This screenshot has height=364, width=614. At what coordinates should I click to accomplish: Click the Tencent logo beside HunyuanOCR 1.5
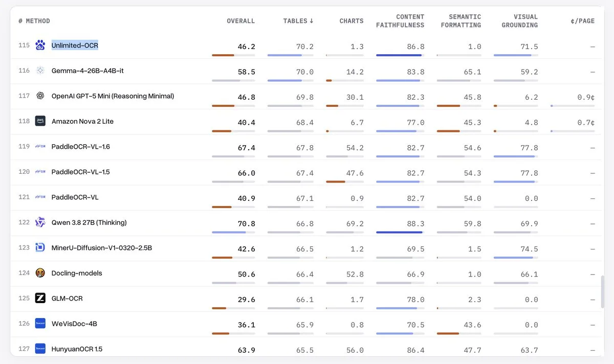pyautogui.click(x=40, y=349)
